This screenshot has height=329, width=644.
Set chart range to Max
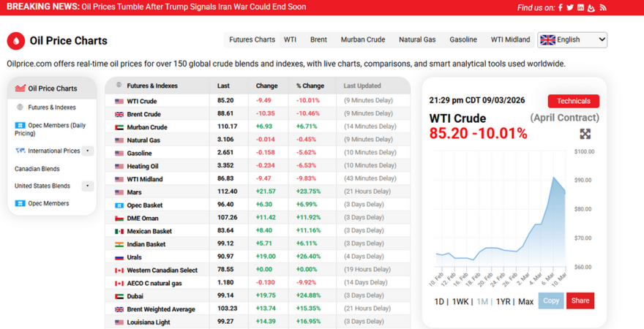[x=525, y=301]
